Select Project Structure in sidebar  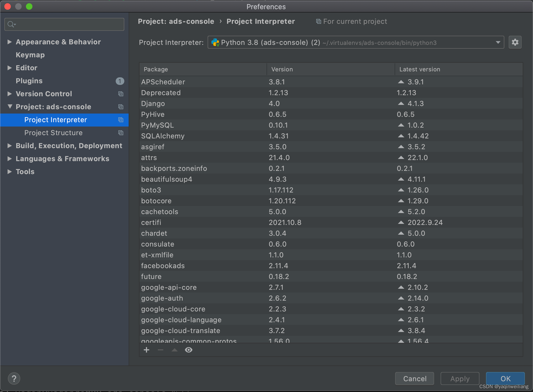click(x=64, y=133)
